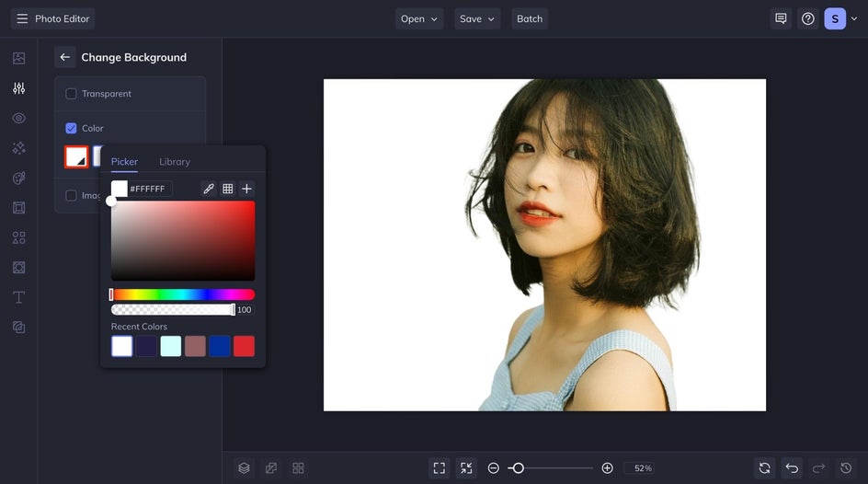The width and height of the screenshot is (868, 484).
Task: Click the compare original icon in bottom bar
Action: click(271, 468)
